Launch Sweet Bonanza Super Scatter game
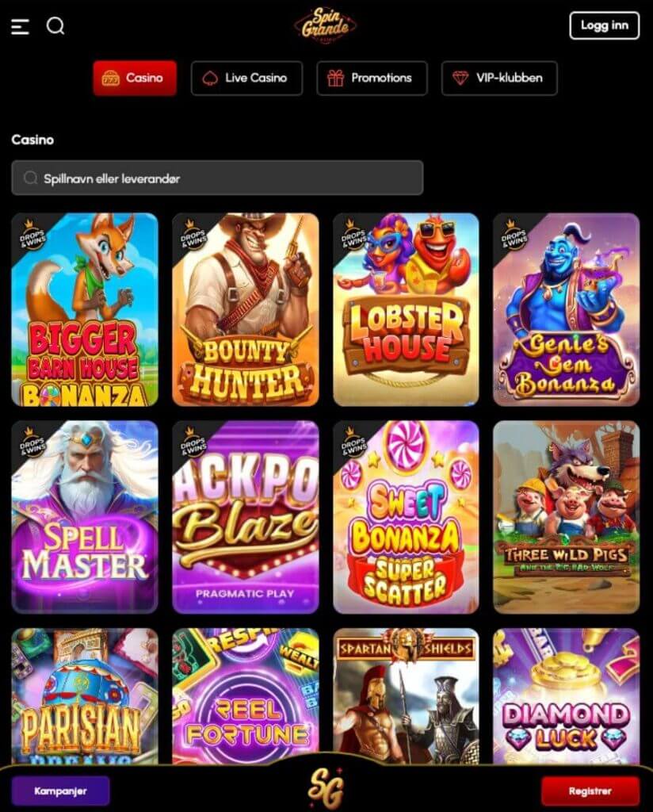 407,517
